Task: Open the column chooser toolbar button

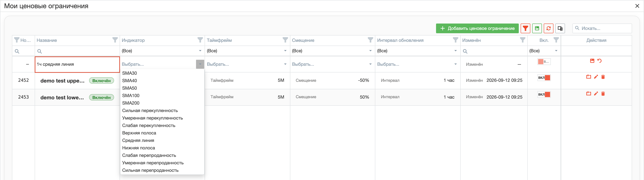Action: click(x=560, y=28)
